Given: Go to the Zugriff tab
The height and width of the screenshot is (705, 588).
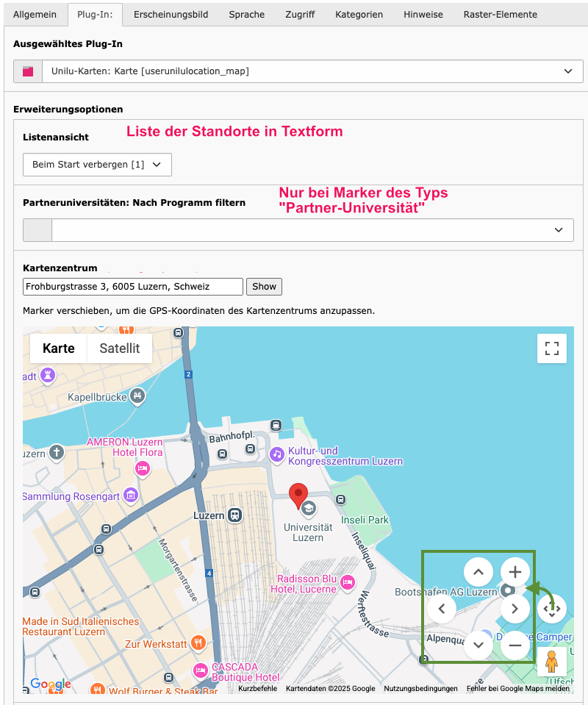Looking at the screenshot, I should point(300,15).
